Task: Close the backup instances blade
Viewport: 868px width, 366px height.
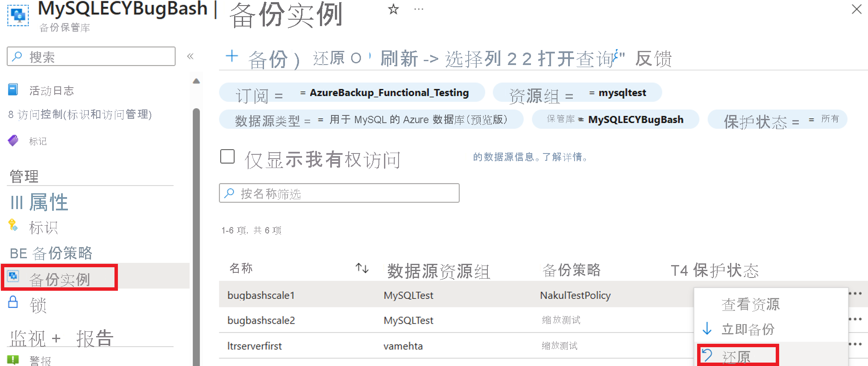Action: [x=856, y=9]
